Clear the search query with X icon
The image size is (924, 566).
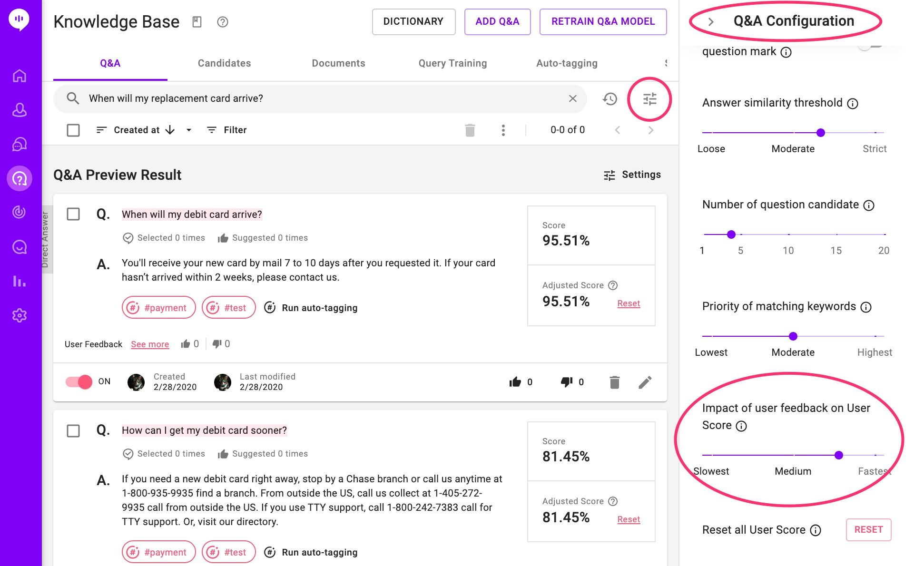pyautogui.click(x=572, y=98)
